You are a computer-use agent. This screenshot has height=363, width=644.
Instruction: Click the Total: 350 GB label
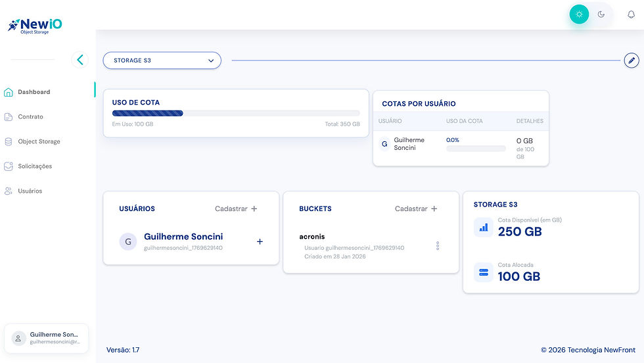[342, 124]
